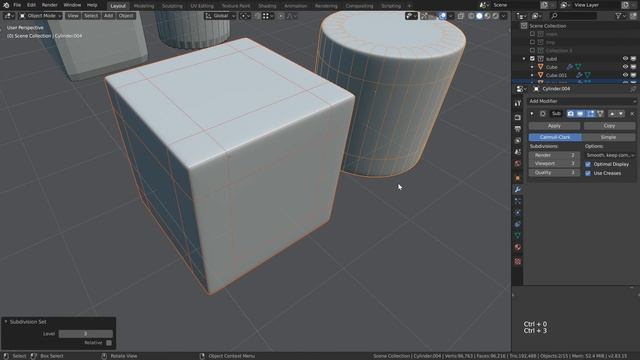
Task: Select Simple subdivision type
Action: pyautogui.click(x=609, y=137)
